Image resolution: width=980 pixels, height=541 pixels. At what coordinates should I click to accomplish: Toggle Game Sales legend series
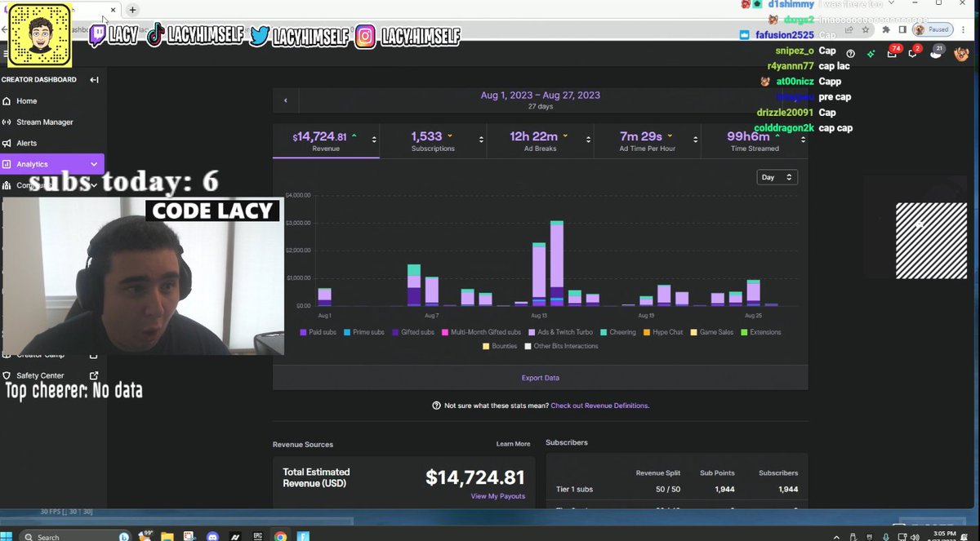click(x=712, y=332)
